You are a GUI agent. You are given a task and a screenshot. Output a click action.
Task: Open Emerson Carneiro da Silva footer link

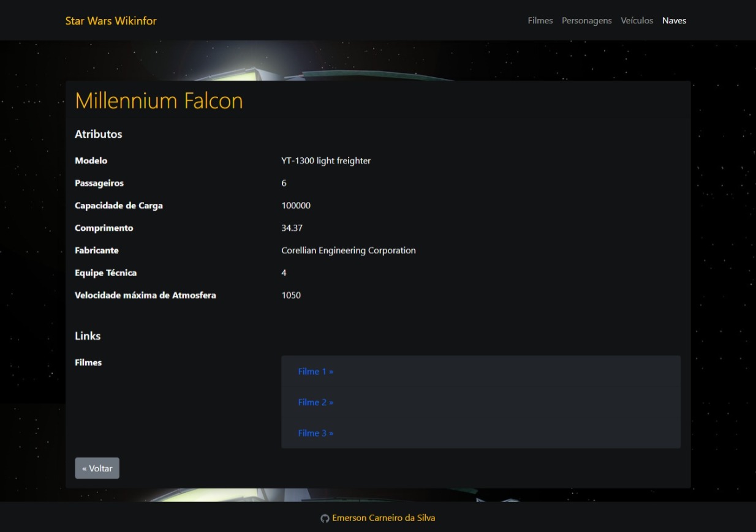(x=382, y=517)
